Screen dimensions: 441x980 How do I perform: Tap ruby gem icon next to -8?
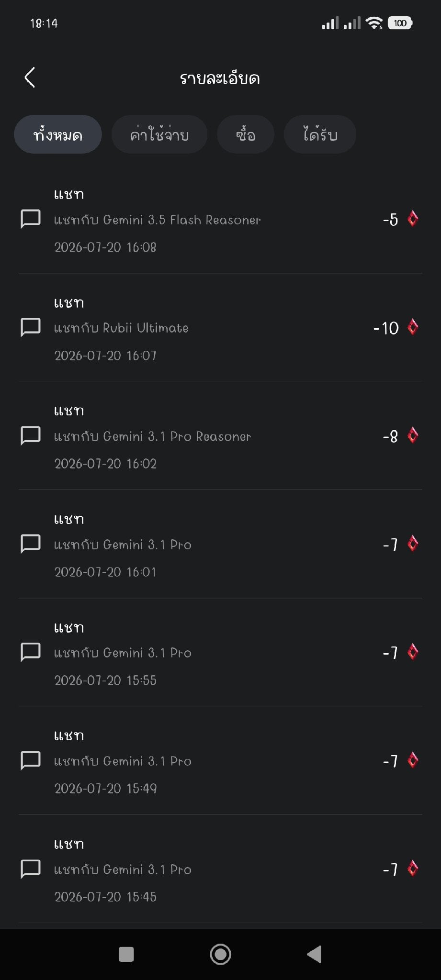pyautogui.click(x=413, y=435)
